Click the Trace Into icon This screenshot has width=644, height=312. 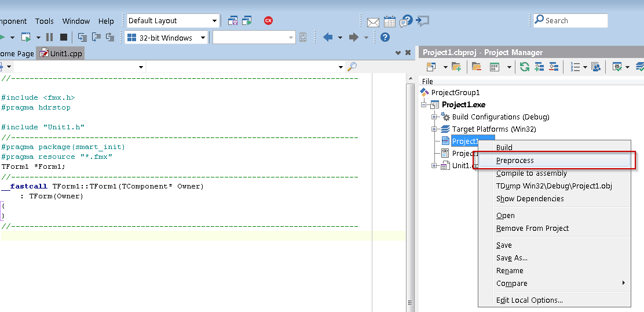(83, 38)
